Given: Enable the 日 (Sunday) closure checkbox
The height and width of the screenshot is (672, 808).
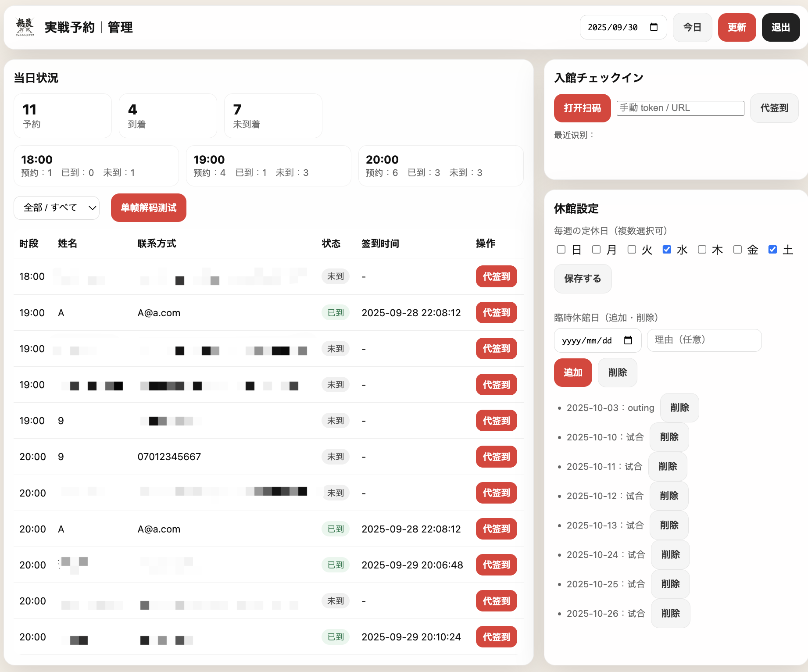Looking at the screenshot, I should (561, 250).
